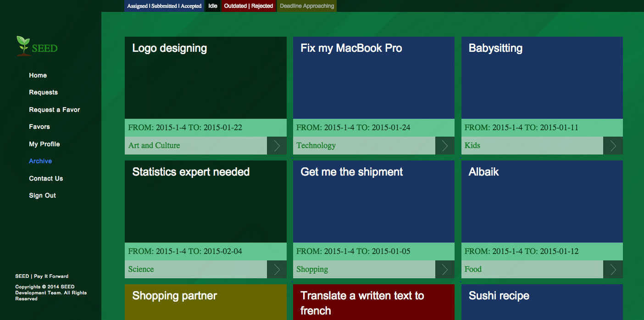Click Technology category label
The height and width of the screenshot is (320, 644).
316,145
